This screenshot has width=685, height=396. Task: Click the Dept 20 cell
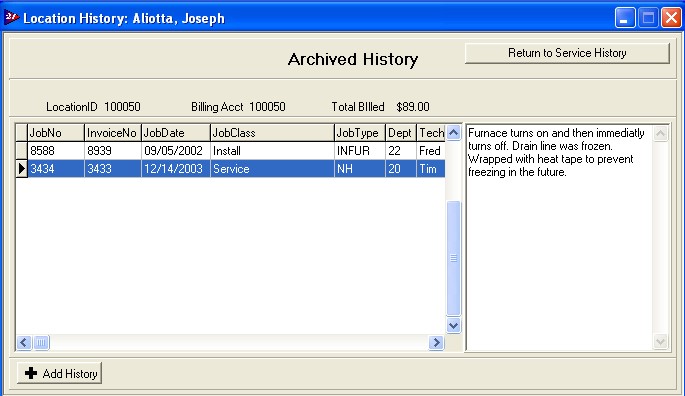point(401,169)
